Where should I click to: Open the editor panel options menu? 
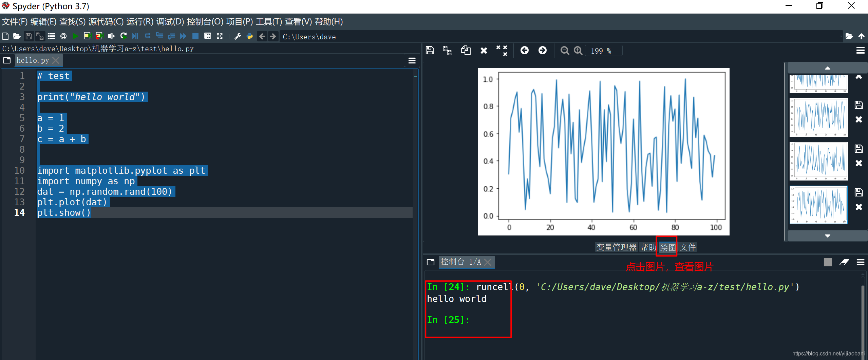coord(411,60)
